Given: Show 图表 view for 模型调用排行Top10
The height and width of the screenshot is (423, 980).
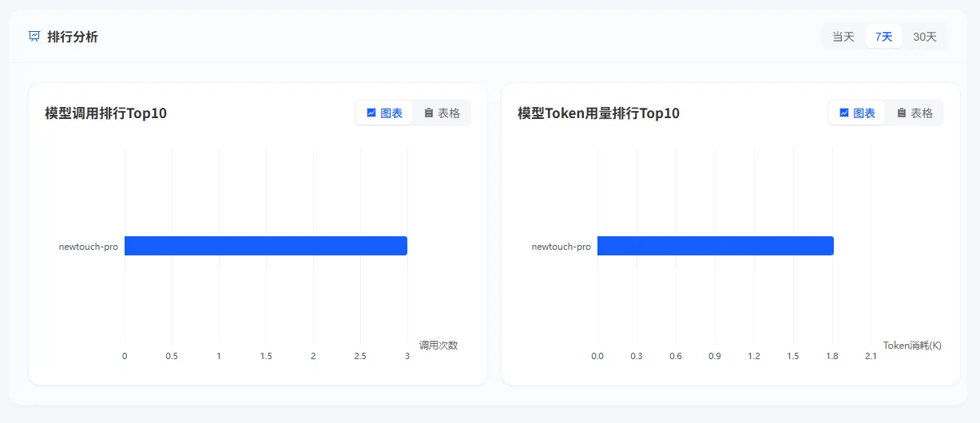Looking at the screenshot, I should pyautogui.click(x=384, y=113).
